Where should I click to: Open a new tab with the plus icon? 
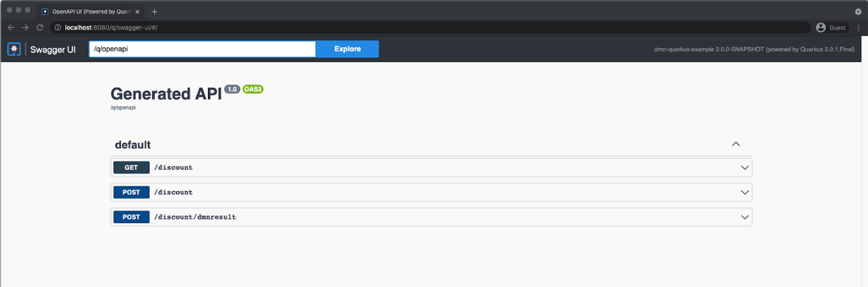coord(155,12)
